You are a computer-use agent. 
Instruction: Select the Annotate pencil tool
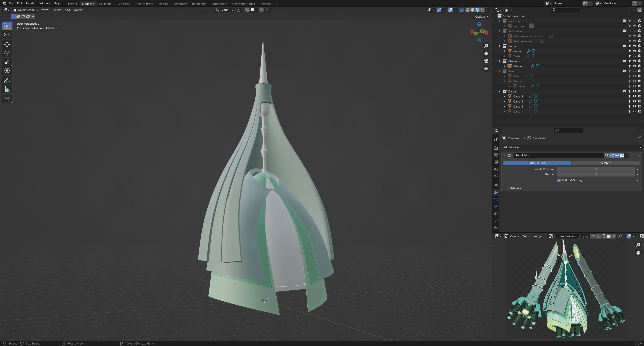tap(7, 81)
